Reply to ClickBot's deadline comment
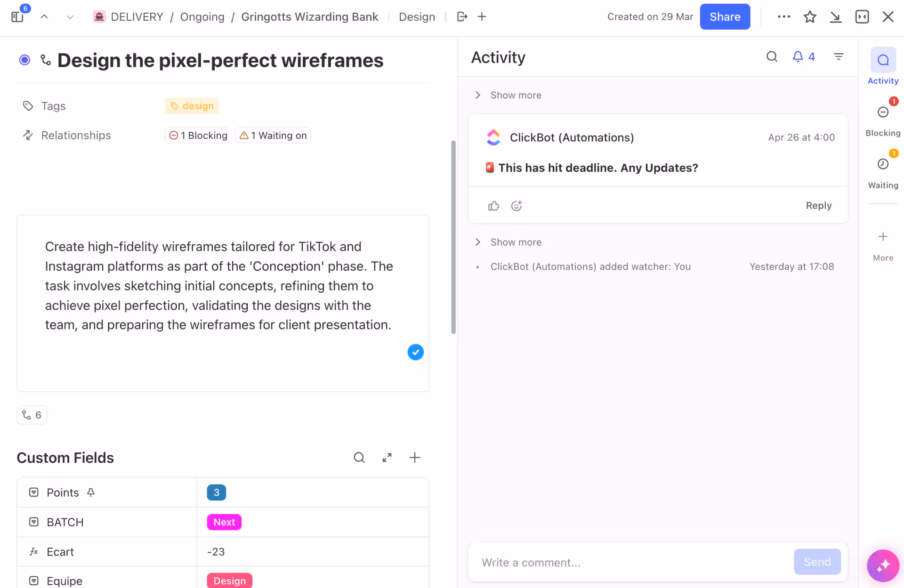 (x=819, y=205)
